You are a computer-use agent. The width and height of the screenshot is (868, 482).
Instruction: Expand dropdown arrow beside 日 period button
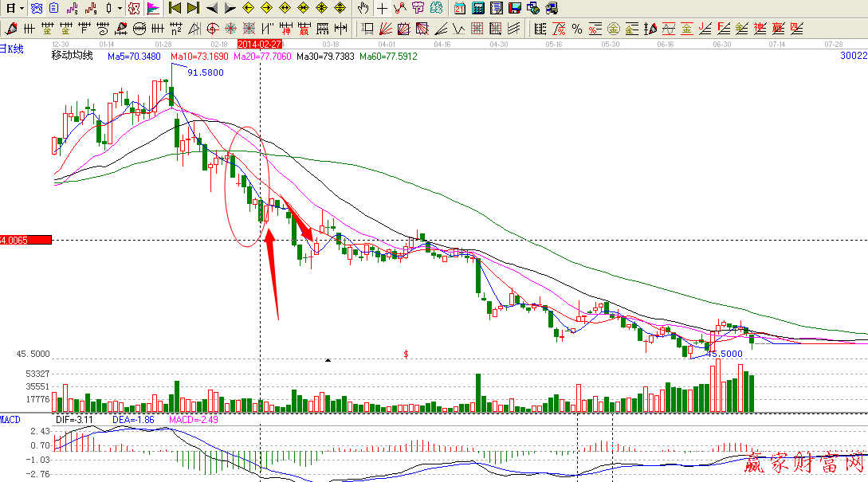[22, 9]
